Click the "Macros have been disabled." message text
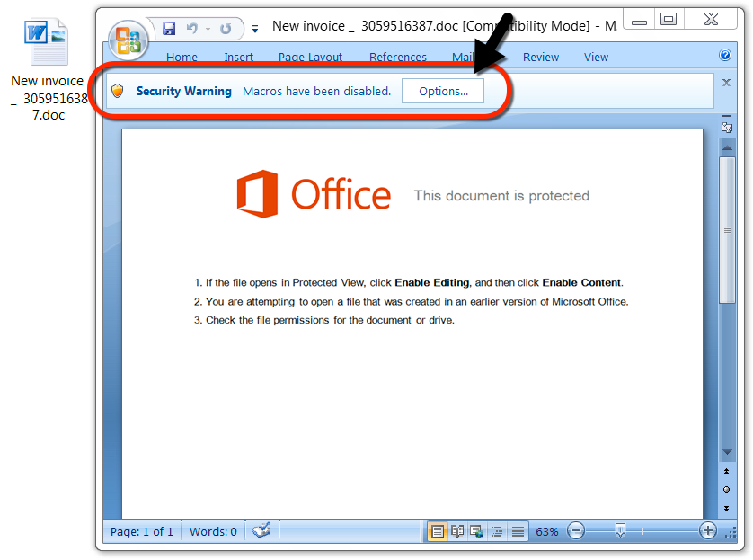This screenshot has height=560, width=753. [317, 92]
